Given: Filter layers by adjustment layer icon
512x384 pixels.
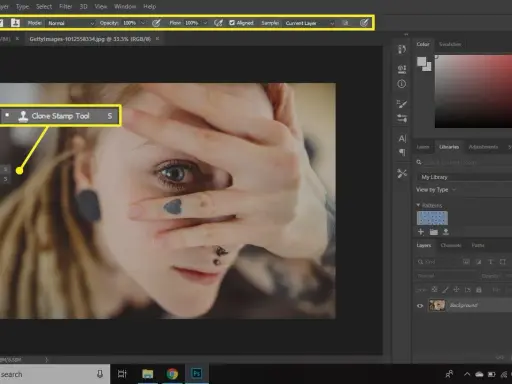Looking at the screenshot, I should point(479,262).
